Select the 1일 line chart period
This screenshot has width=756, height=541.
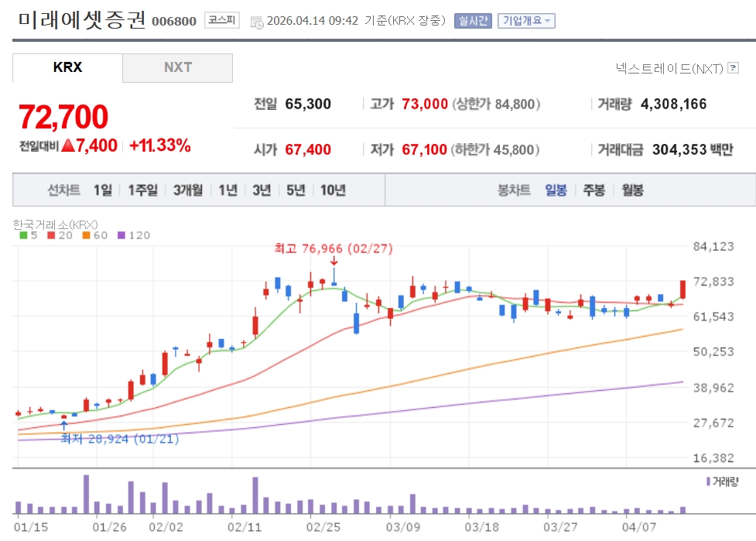coord(103,190)
